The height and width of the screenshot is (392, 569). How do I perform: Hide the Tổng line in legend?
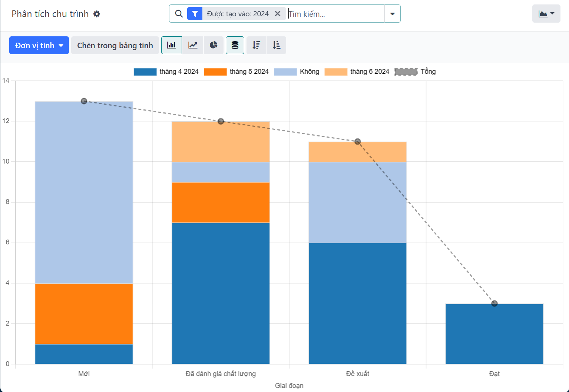tap(415, 72)
